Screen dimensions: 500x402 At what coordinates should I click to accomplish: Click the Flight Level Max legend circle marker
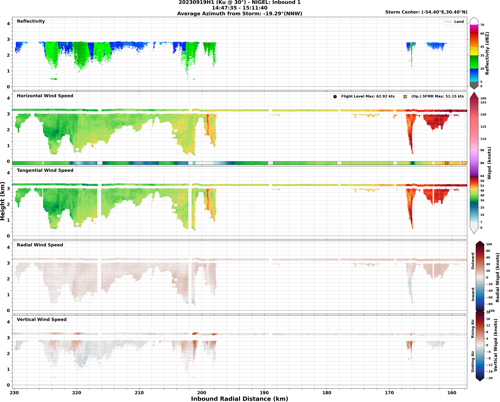335,96
